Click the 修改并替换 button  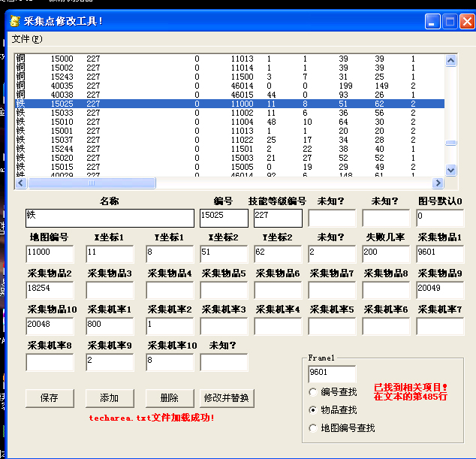(226, 398)
